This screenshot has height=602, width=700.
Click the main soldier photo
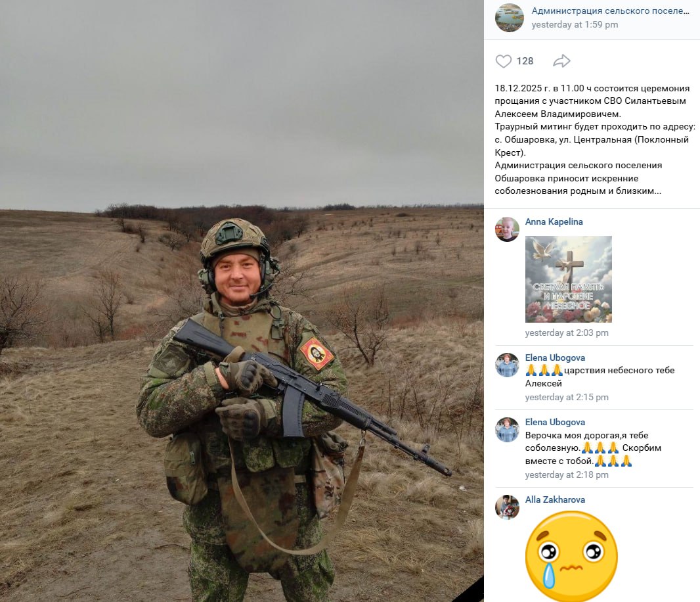click(242, 301)
